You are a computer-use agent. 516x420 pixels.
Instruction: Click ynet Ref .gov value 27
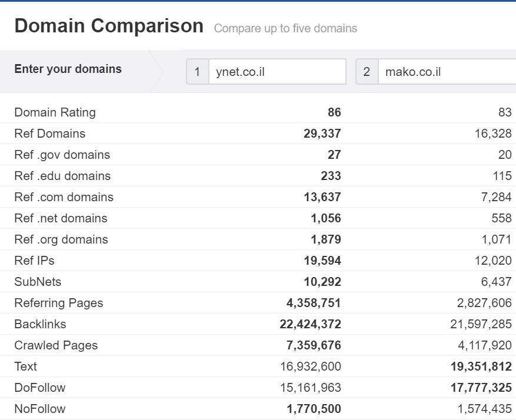coord(334,155)
